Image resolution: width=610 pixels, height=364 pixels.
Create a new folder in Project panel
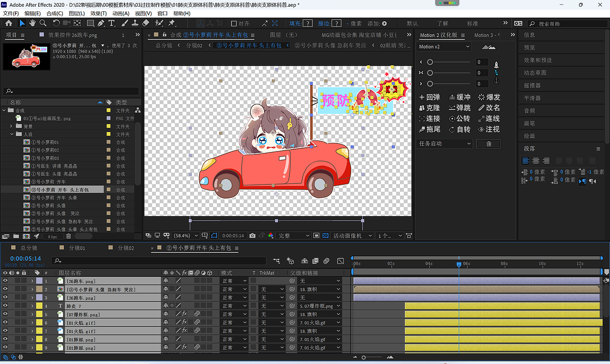point(16,236)
